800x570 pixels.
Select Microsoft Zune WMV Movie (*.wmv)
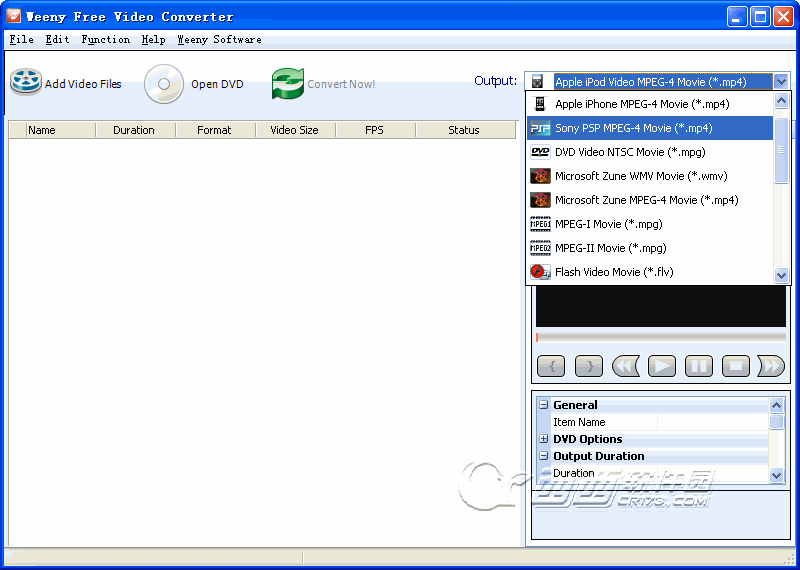point(650,176)
